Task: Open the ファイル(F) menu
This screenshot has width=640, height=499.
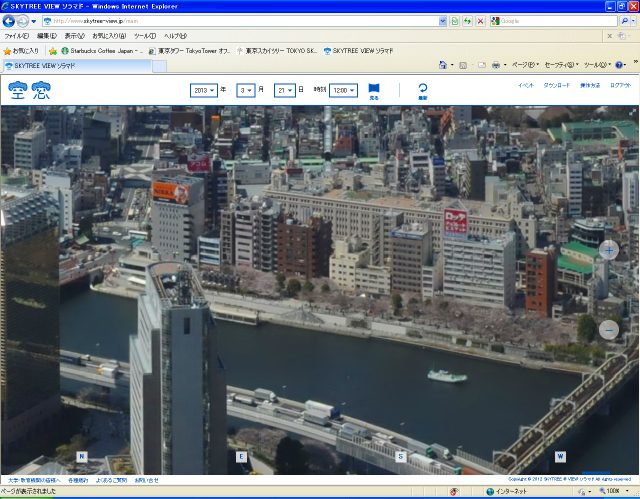Action: pyautogui.click(x=17, y=35)
